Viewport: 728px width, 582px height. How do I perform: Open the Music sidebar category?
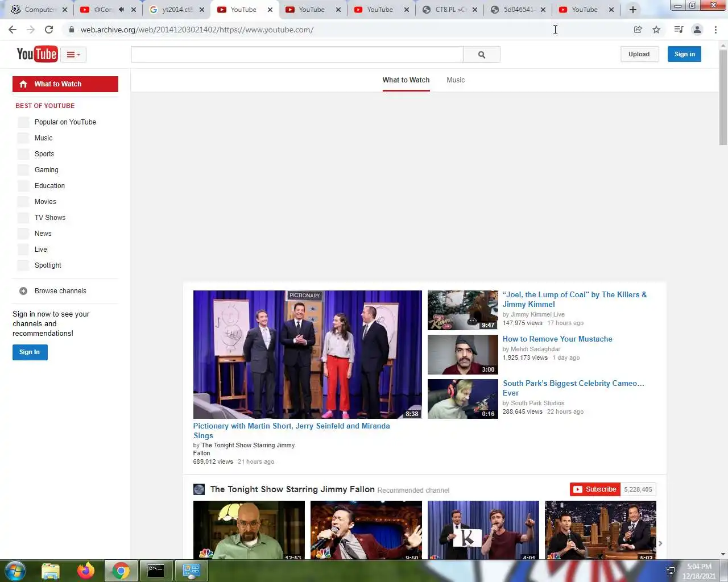coord(43,138)
